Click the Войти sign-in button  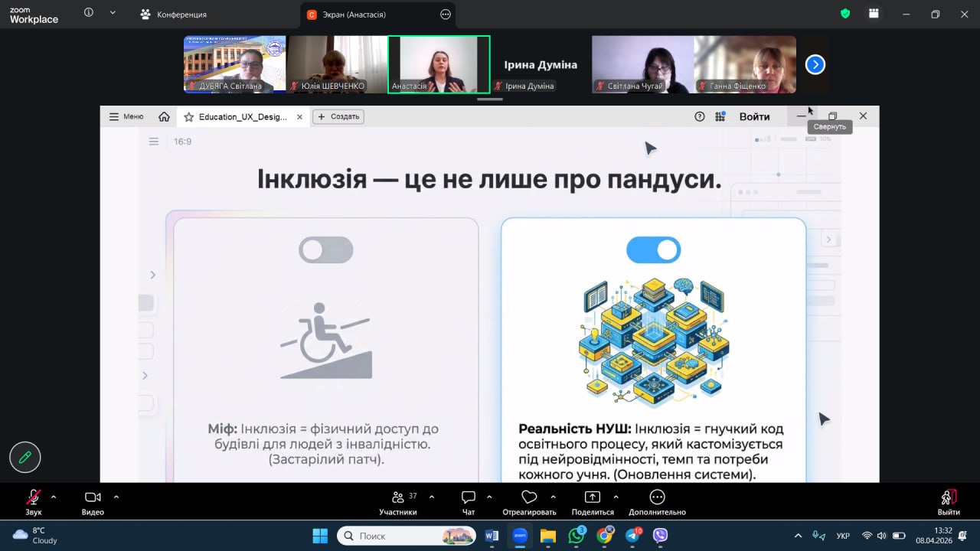(754, 116)
